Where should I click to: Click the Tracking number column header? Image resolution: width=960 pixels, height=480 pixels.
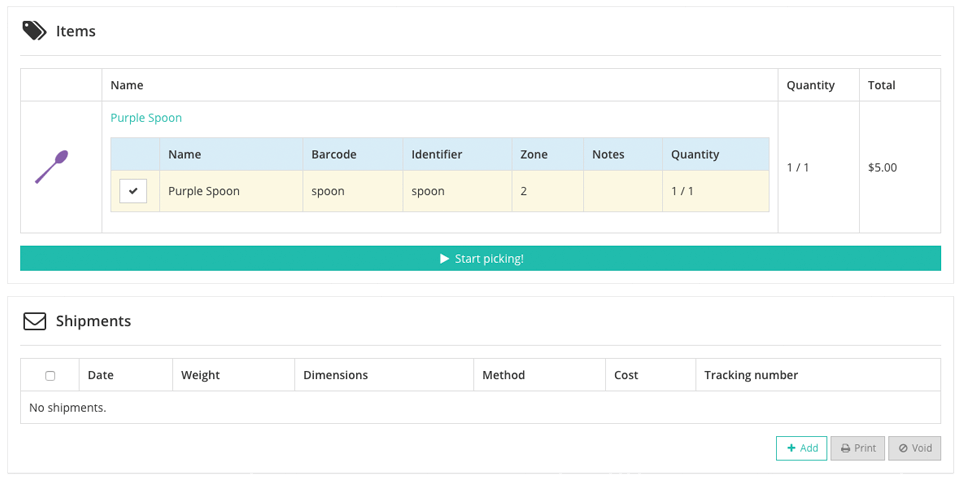[x=818, y=375]
